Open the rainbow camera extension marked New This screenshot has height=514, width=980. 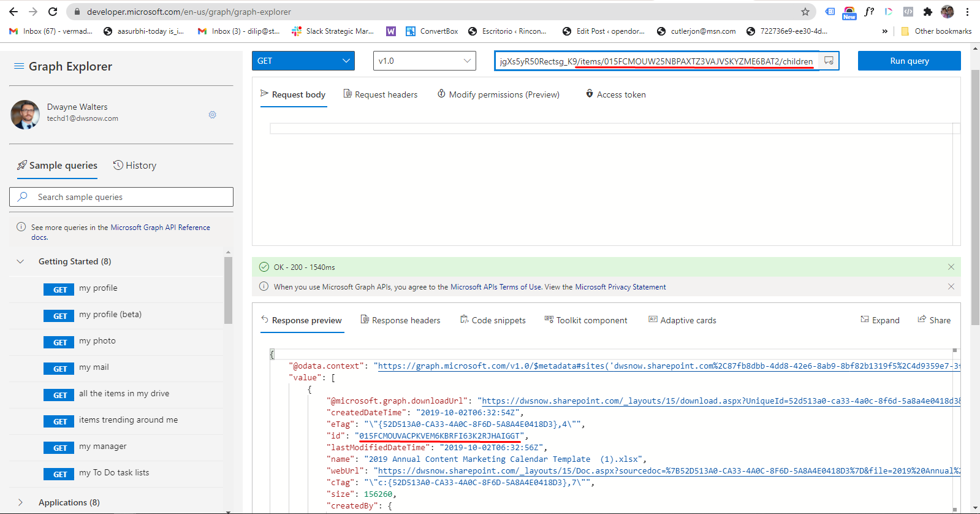click(x=849, y=12)
